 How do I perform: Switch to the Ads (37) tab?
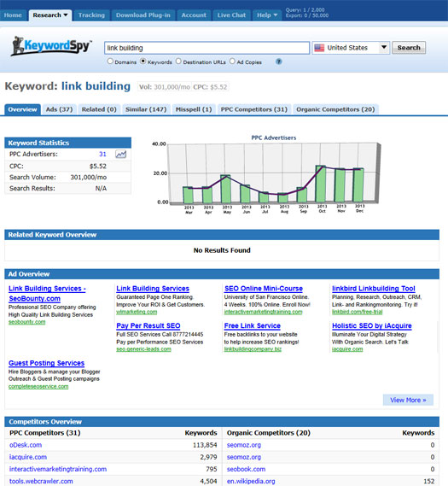pos(59,109)
